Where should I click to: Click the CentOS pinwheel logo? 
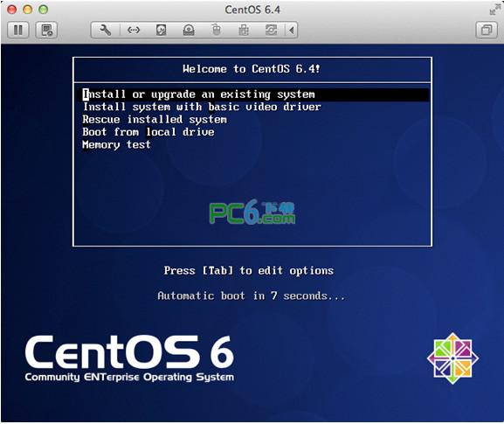coord(452,358)
